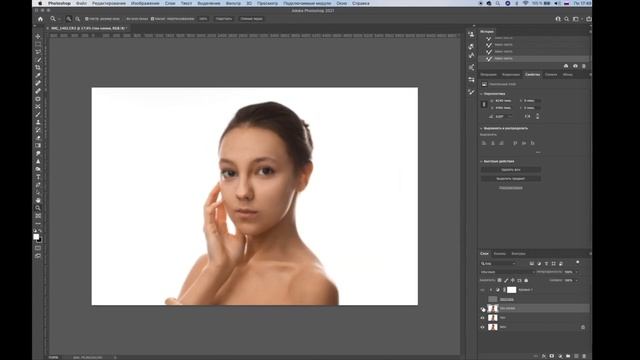The width and height of the screenshot is (640, 360).
Task: Create a new group folder icon
Action: 568,356
